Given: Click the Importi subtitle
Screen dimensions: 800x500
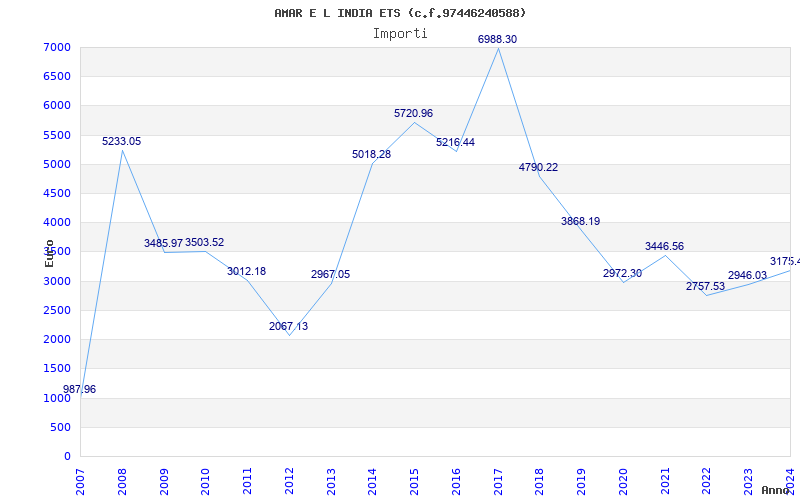Looking at the screenshot, I should [x=400, y=33].
